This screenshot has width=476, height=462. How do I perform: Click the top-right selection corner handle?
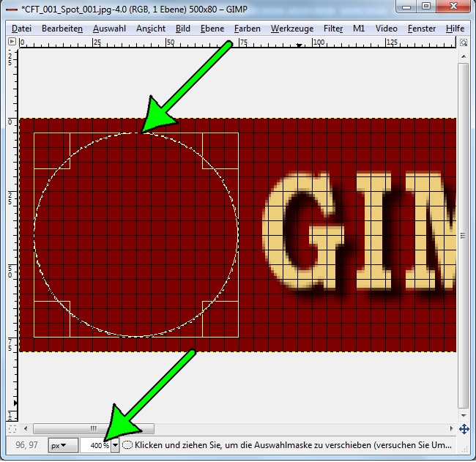(220, 151)
